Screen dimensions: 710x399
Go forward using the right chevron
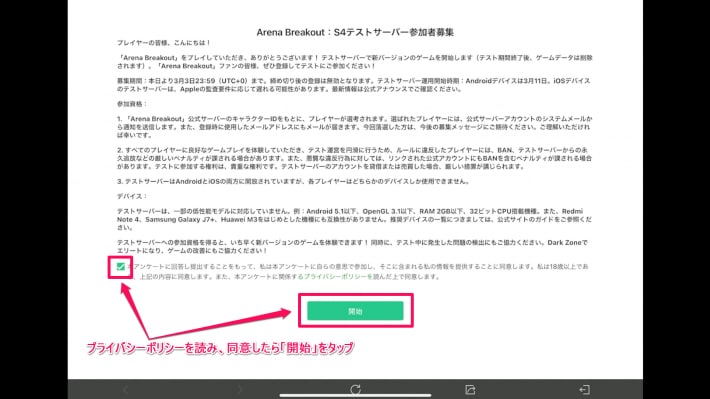pyautogui.click(x=240, y=389)
